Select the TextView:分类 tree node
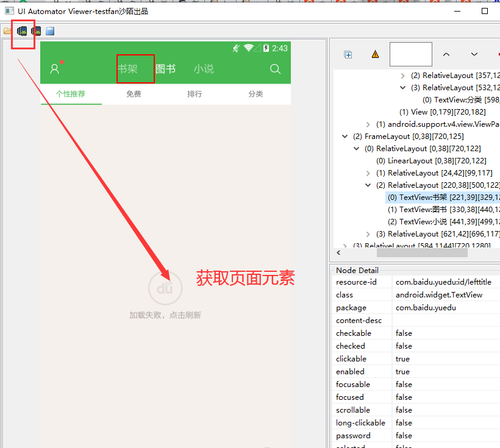 click(x=461, y=100)
